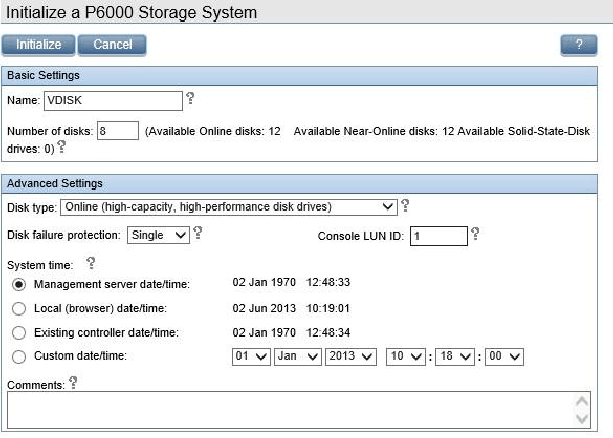Viewport: 613px width, 438px height.
Task: Click the help icon beside Console LUN ID
Action: [x=475, y=233]
